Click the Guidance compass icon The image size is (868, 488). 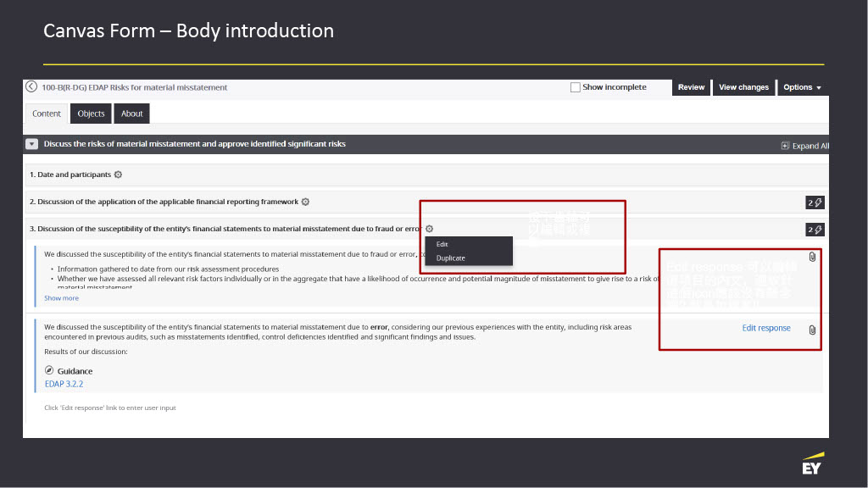[x=49, y=370]
